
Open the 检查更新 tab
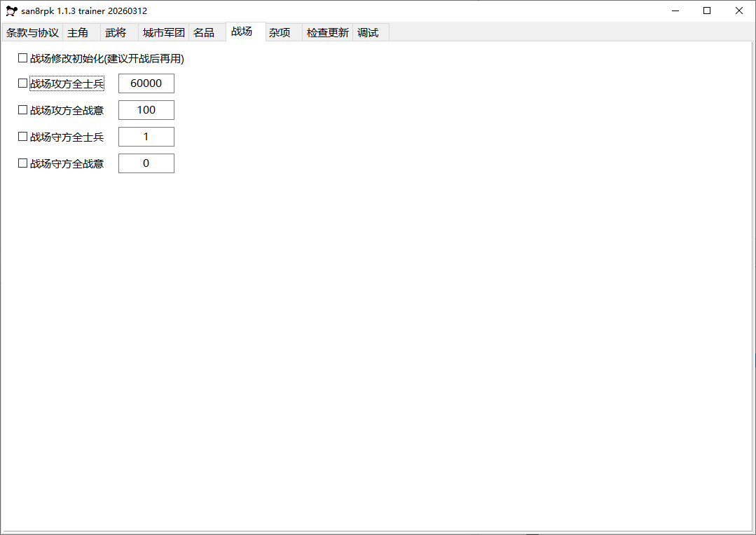click(x=327, y=32)
